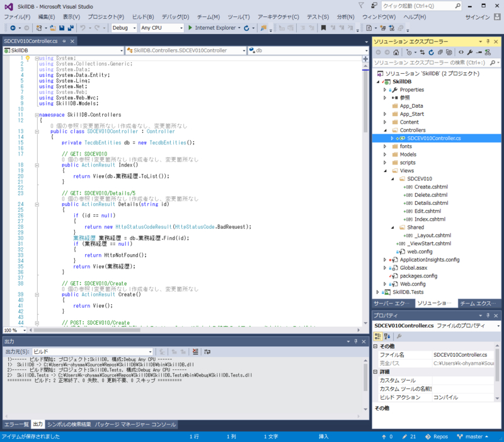Image resolution: width=504 pixels, height=442 pixels.
Task: Click the Navigate Backward toolbar icon
Action: [13, 28]
